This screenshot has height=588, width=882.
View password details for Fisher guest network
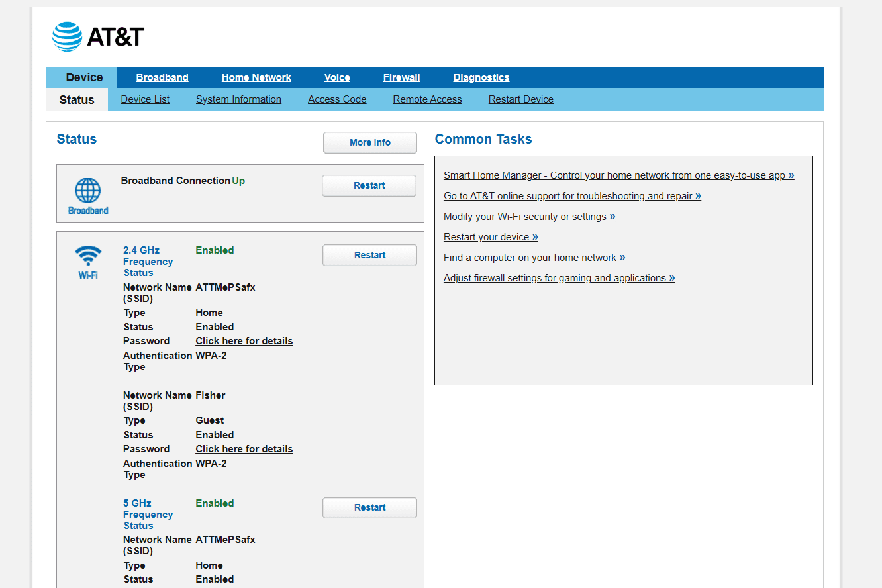pyautogui.click(x=244, y=449)
